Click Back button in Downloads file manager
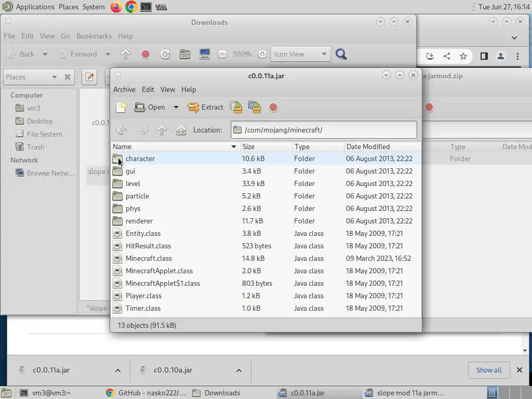 (x=20, y=54)
